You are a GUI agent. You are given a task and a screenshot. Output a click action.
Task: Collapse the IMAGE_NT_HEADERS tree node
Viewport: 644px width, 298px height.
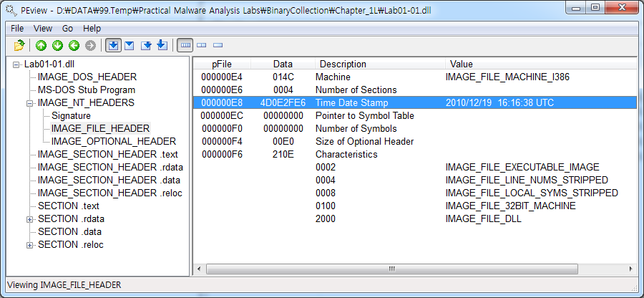coord(30,103)
